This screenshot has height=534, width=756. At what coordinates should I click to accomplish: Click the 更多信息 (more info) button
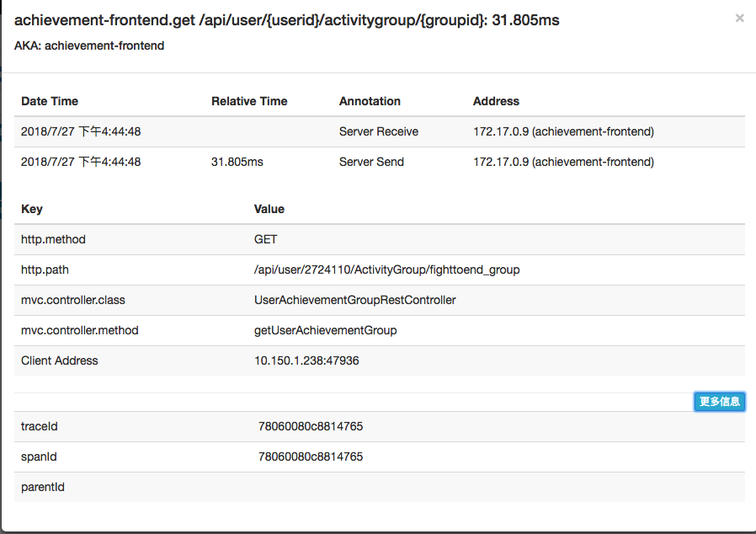(x=720, y=402)
